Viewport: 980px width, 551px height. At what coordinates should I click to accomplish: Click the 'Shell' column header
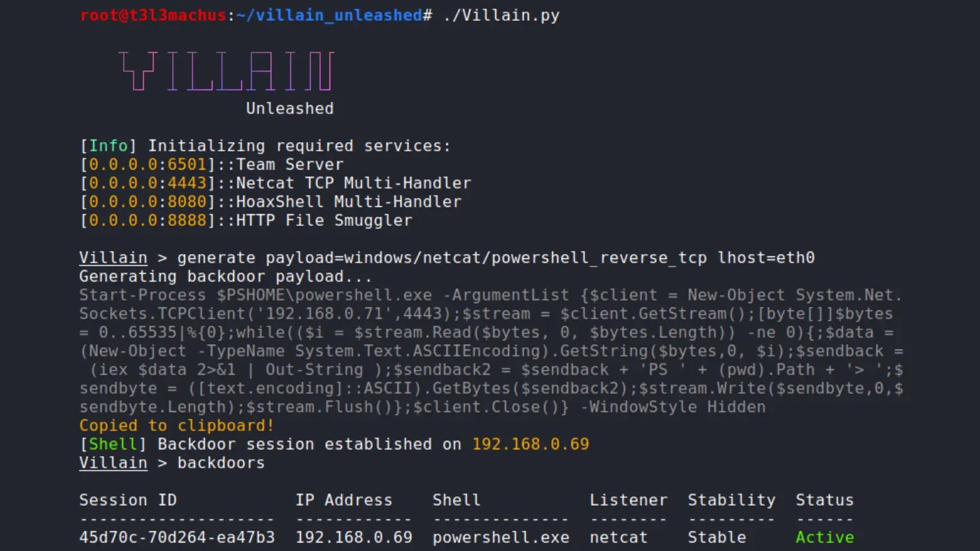point(456,500)
